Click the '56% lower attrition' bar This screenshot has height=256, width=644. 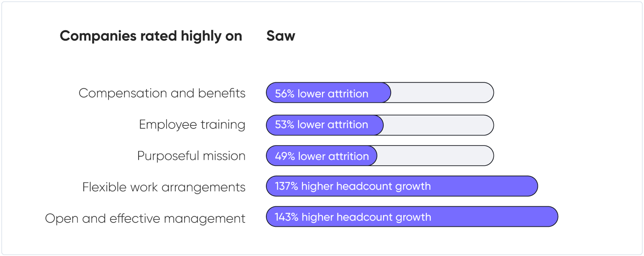click(329, 93)
